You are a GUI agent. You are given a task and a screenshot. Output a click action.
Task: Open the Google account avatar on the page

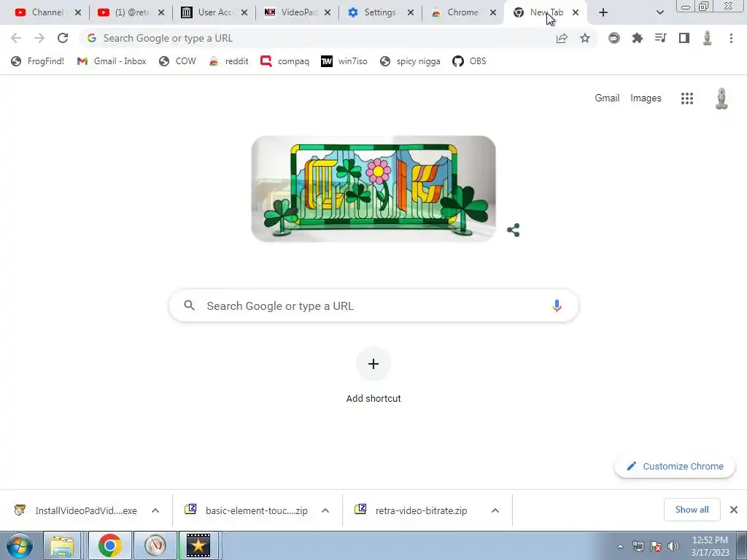pyautogui.click(x=721, y=98)
